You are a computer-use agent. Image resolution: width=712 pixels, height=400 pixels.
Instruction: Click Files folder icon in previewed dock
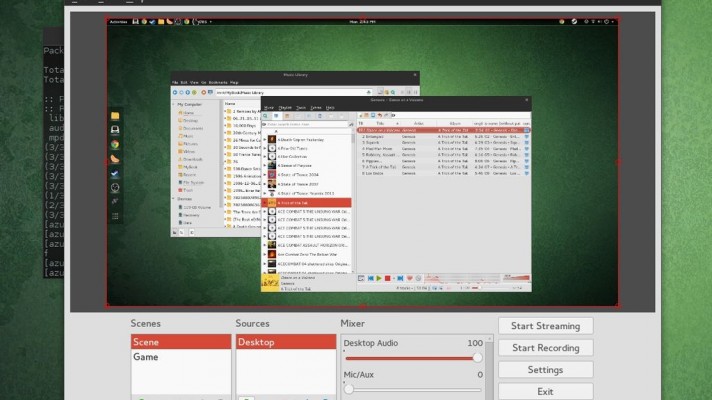click(115, 116)
